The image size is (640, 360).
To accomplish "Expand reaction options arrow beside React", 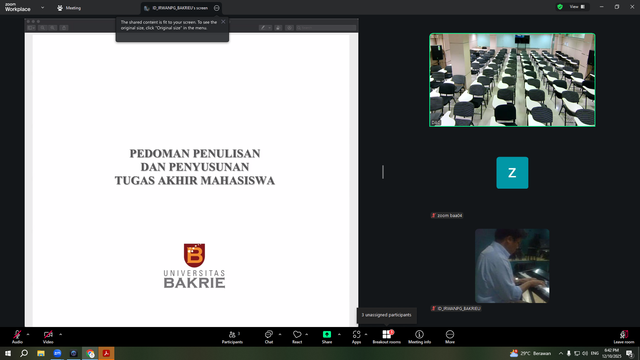I will point(307,334).
